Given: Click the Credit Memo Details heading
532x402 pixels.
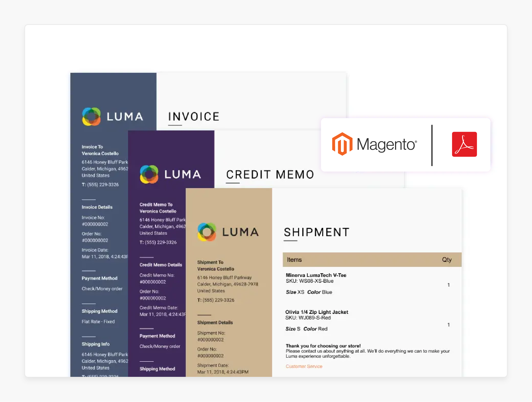Looking at the screenshot, I should pyautogui.click(x=161, y=265).
